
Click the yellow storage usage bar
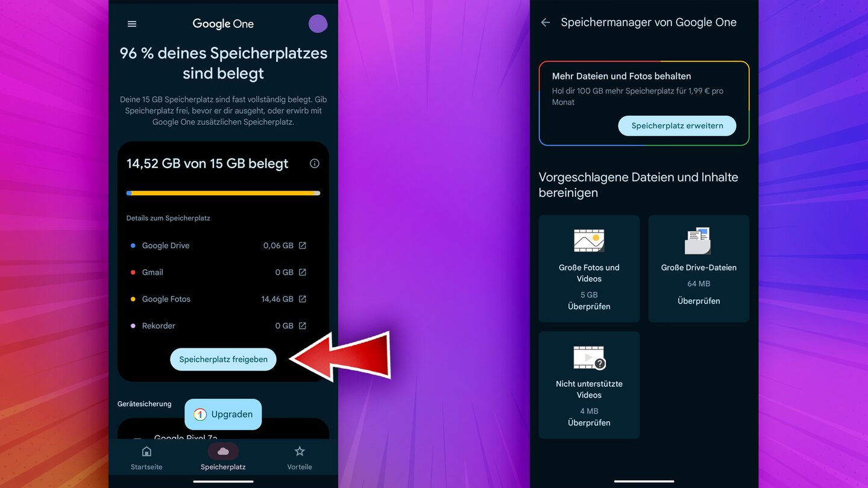[223, 193]
